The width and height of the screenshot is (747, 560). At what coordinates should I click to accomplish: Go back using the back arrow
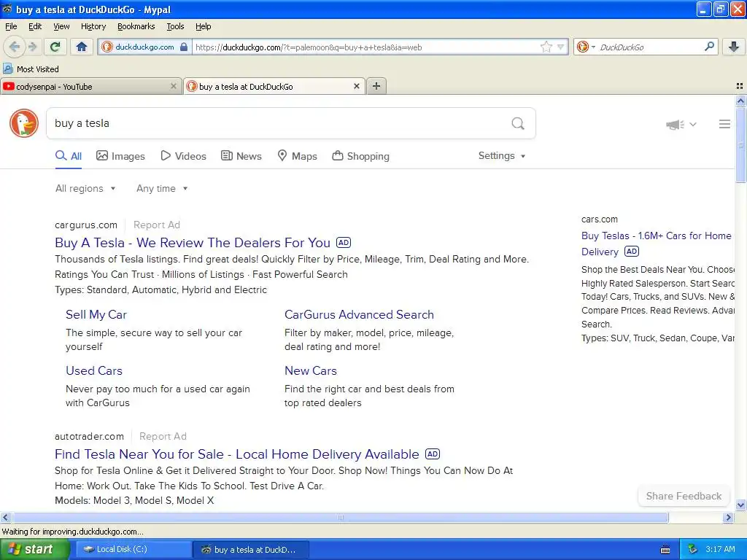pos(15,47)
